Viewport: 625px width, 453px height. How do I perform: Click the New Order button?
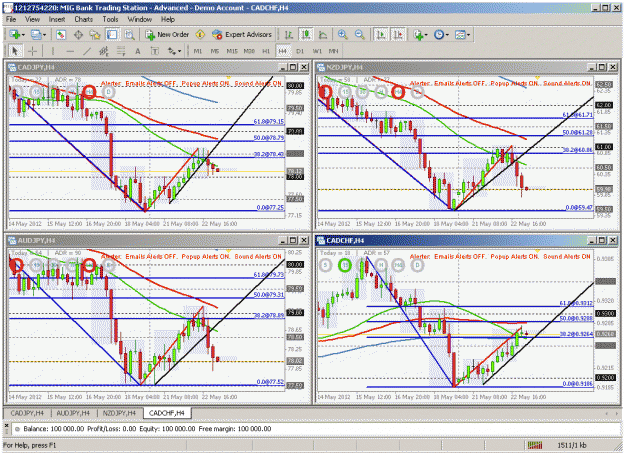pyautogui.click(x=167, y=35)
